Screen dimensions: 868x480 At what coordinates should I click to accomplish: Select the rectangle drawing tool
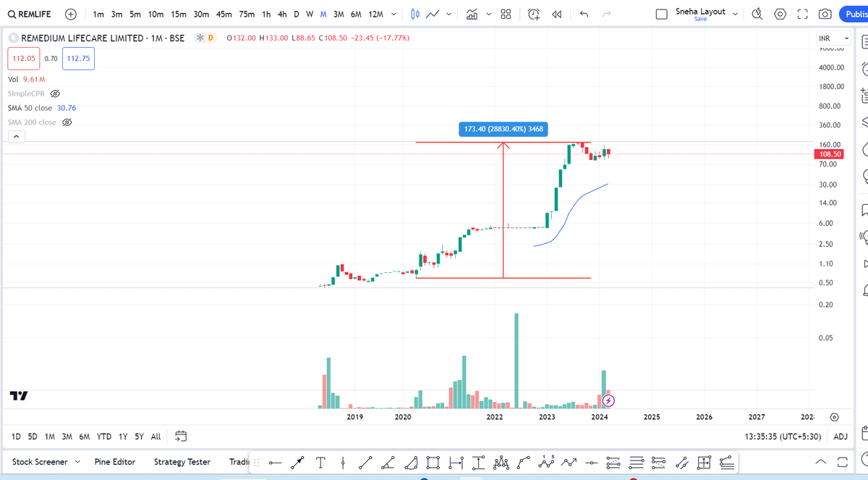point(433,462)
